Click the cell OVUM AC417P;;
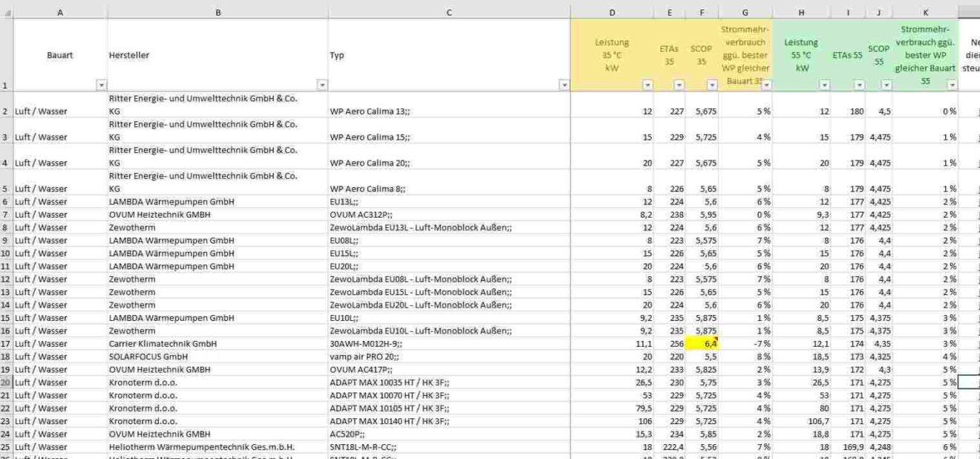The width and height of the screenshot is (980, 459). [449, 370]
